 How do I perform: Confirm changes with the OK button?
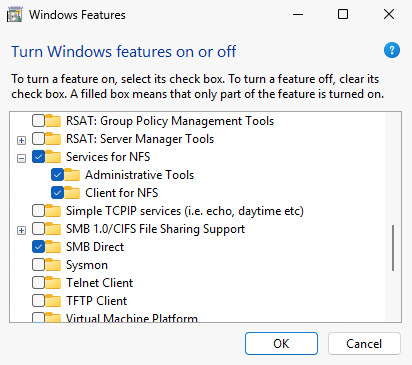[x=281, y=343]
